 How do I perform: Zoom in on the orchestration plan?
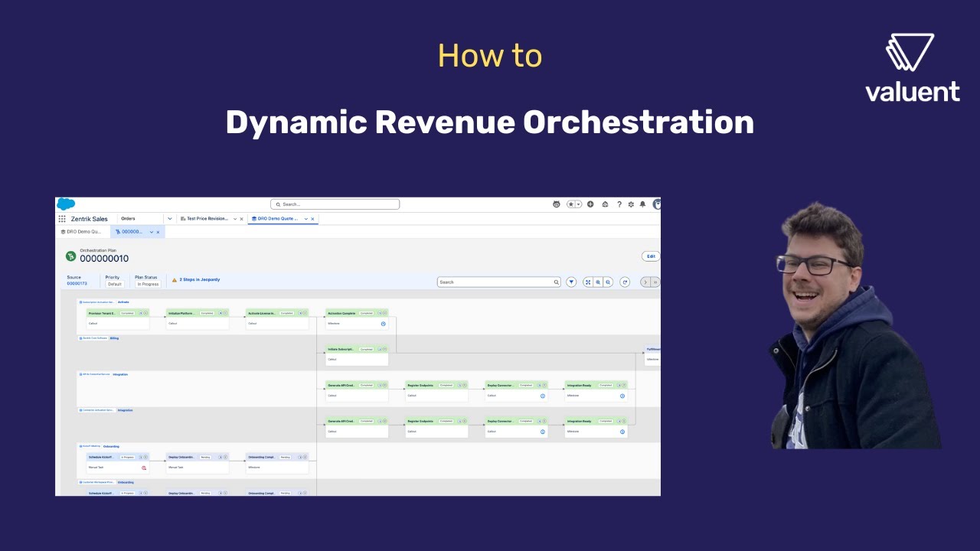598,282
